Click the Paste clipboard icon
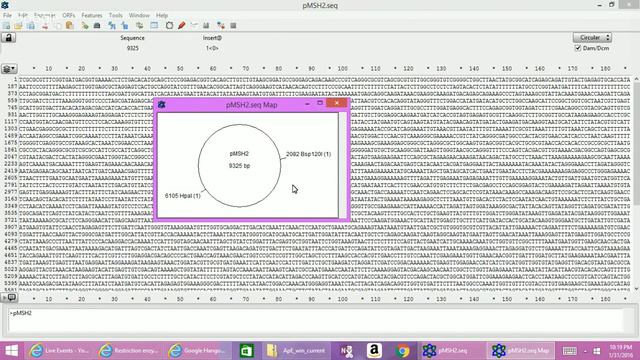Screen dimensions: 640x360 (69, 26)
